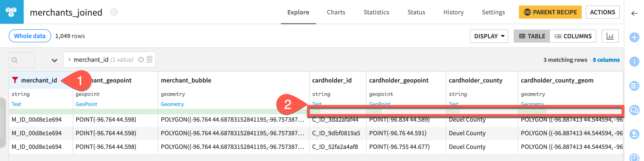Click the list details icon in sidebar
Viewport: 644px width, 161px height.
click(x=634, y=86)
